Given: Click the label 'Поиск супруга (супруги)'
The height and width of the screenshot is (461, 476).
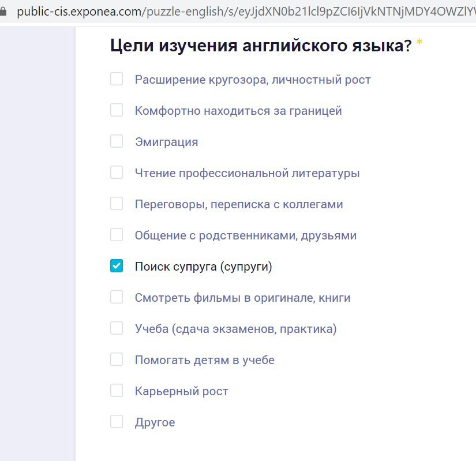Looking at the screenshot, I should click(204, 267).
